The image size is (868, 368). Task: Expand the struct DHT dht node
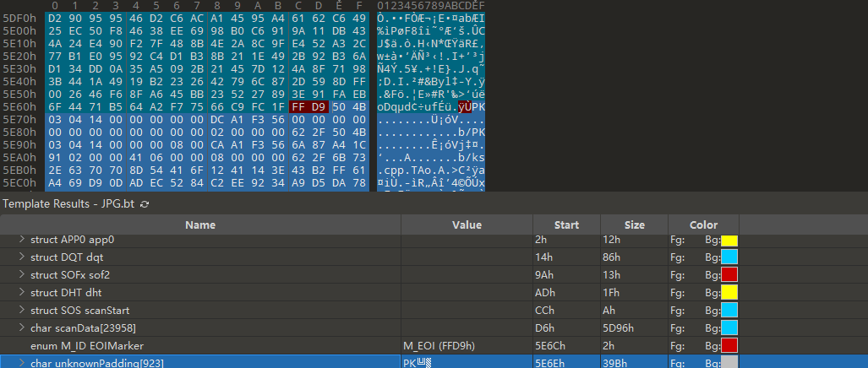tap(22, 292)
